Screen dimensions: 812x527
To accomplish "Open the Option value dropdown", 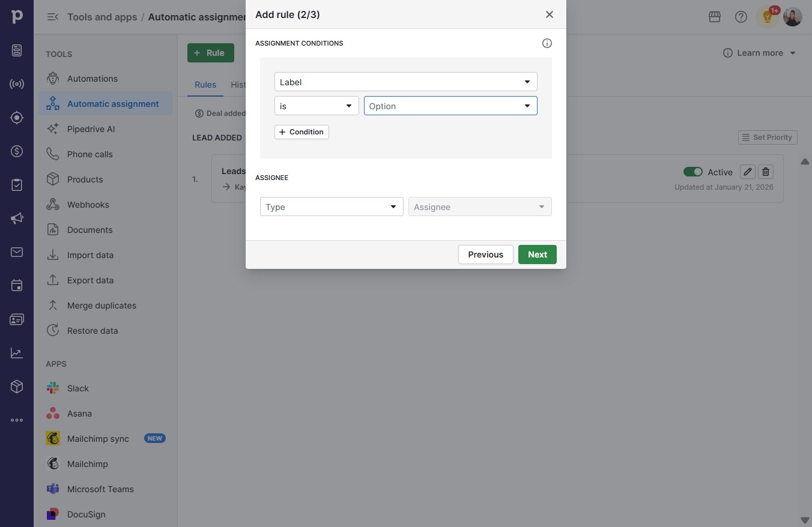I will (450, 106).
